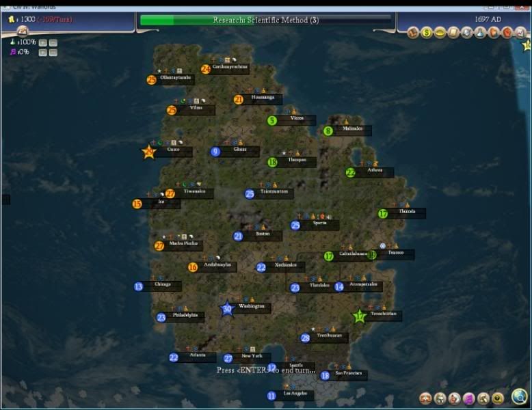The width and height of the screenshot is (532, 410).
Task: Open the Military Advisor shield icon
Action: pyautogui.click(x=466, y=33)
